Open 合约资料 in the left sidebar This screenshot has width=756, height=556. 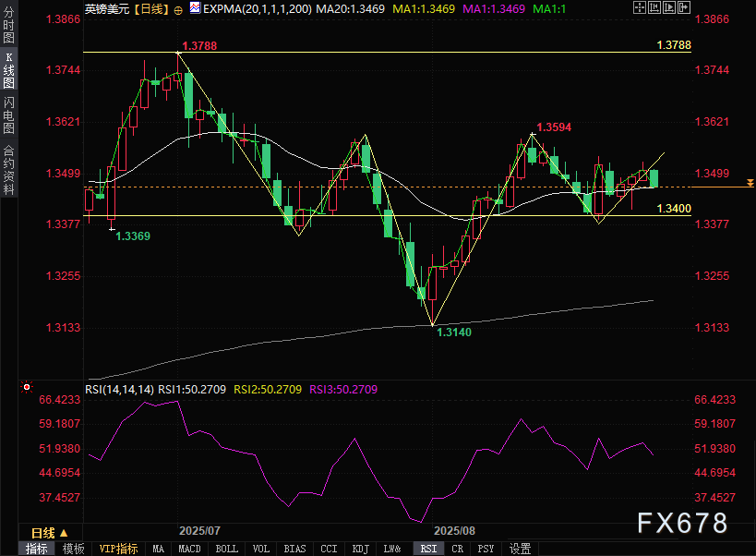coord(8,168)
